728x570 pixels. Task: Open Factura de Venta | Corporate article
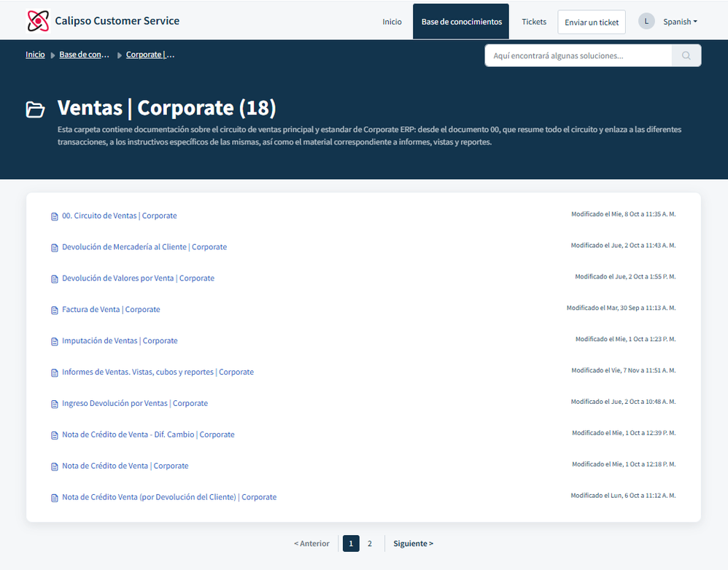pyautogui.click(x=111, y=309)
